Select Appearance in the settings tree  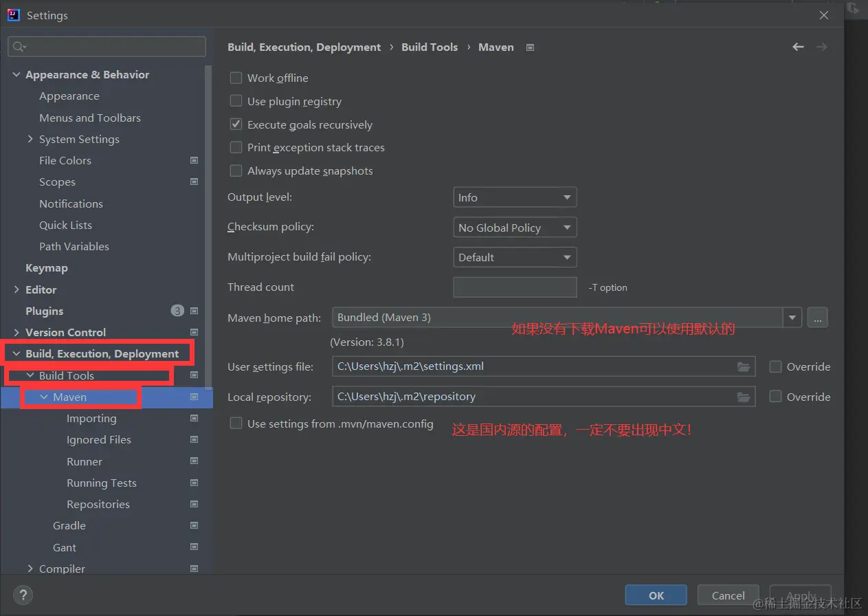[69, 96]
